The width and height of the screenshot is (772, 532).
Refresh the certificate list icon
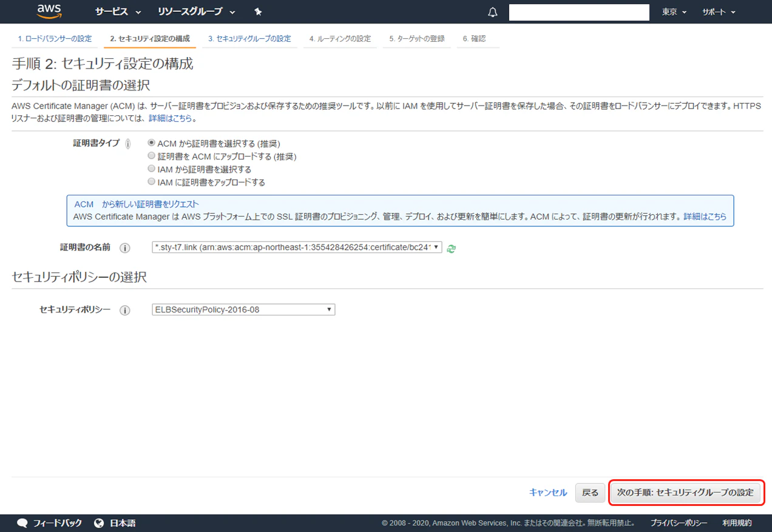[452, 248]
